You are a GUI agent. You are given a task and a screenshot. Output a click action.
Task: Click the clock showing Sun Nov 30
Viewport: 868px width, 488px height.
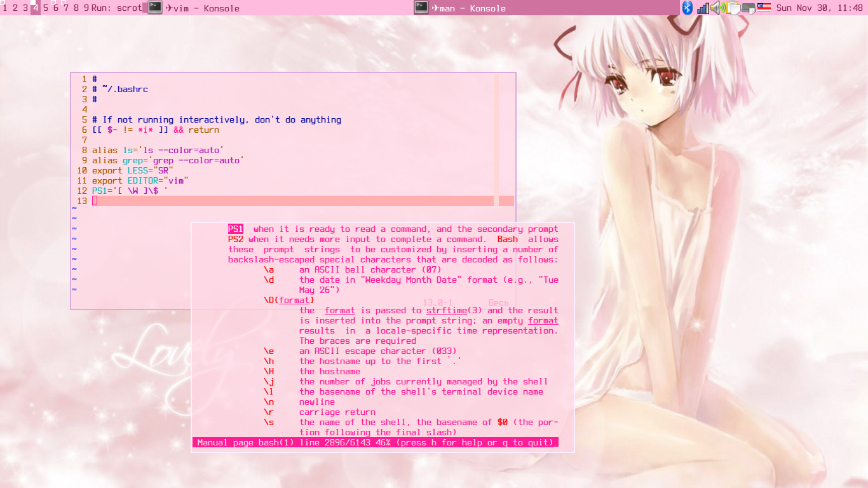pyautogui.click(x=820, y=8)
